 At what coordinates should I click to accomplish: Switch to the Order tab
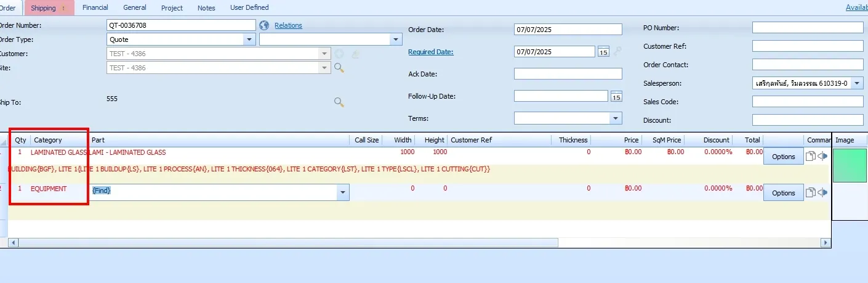(x=7, y=8)
